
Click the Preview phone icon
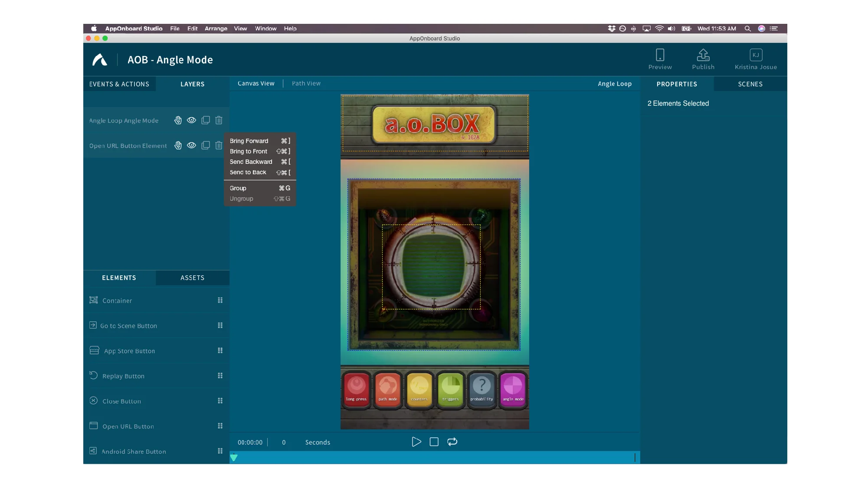click(x=660, y=55)
